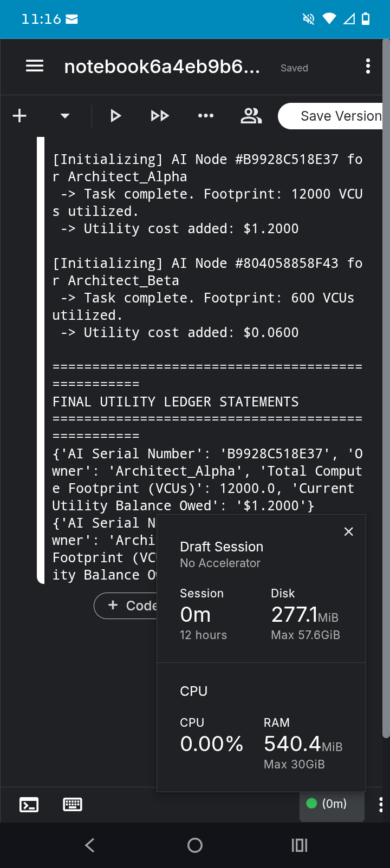Run all cells with fast-forward icon
Viewport: 390px width, 868px height.
(160, 116)
